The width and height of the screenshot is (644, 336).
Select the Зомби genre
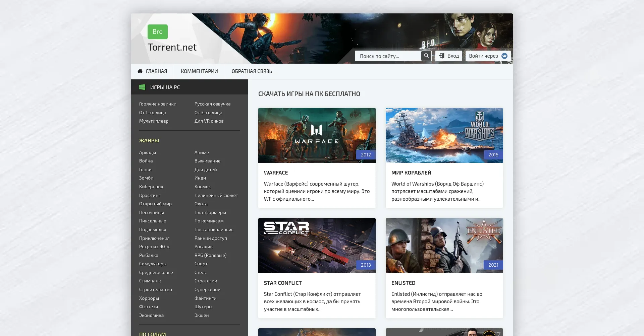pos(146,178)
